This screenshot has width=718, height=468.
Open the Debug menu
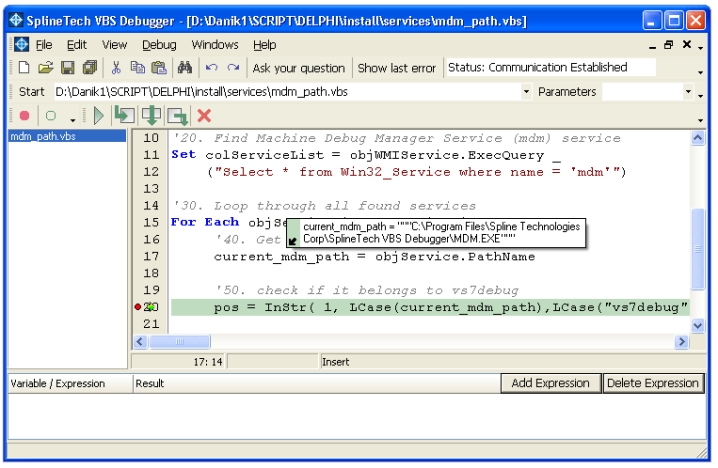[159, 45]
